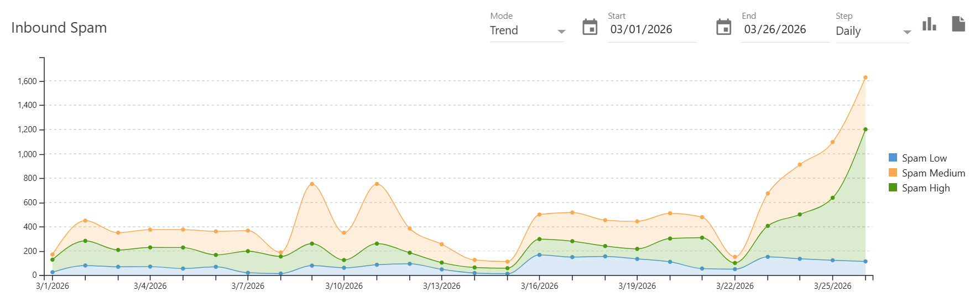Click the blue Spam Low color swatch
This screenshot has width=980, height=296.
click(893, 158)
